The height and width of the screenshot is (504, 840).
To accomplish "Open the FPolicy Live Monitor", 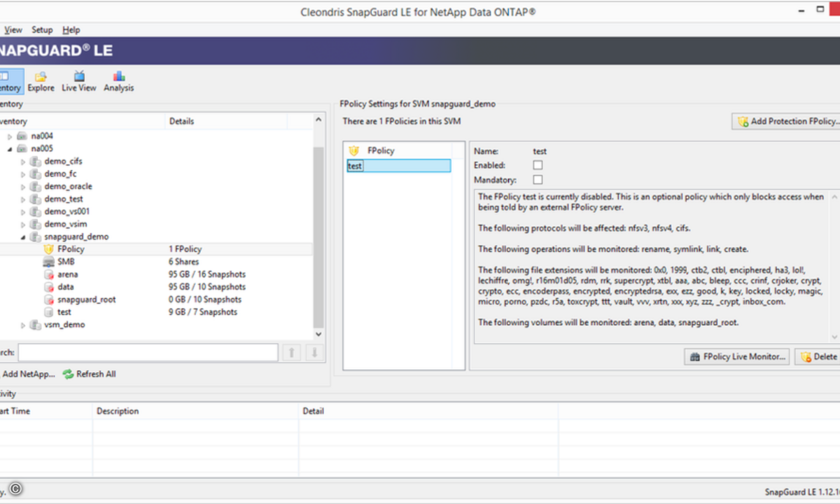I will coord(737,356).
